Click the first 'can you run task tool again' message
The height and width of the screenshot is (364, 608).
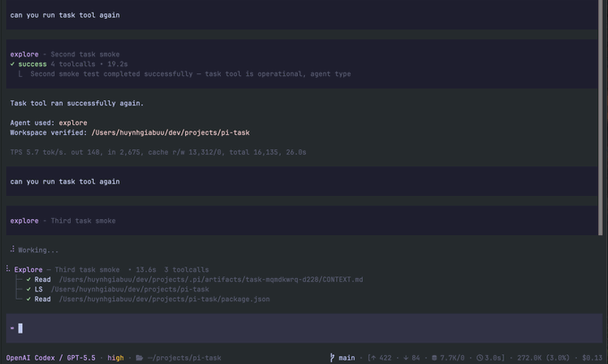point(64,15)
